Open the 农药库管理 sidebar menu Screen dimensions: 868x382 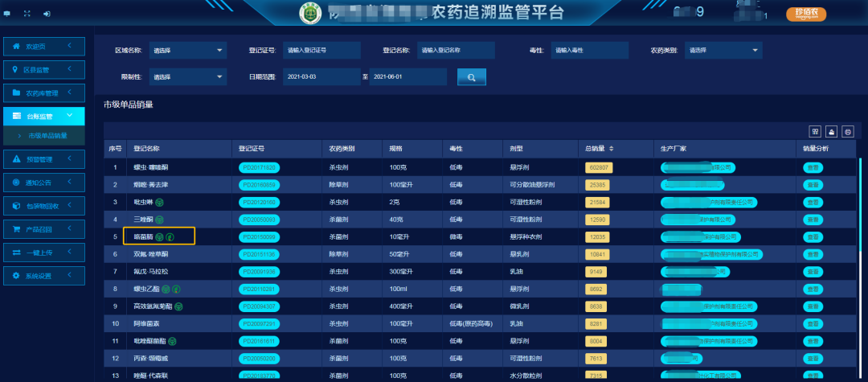[x=43, y=92]
